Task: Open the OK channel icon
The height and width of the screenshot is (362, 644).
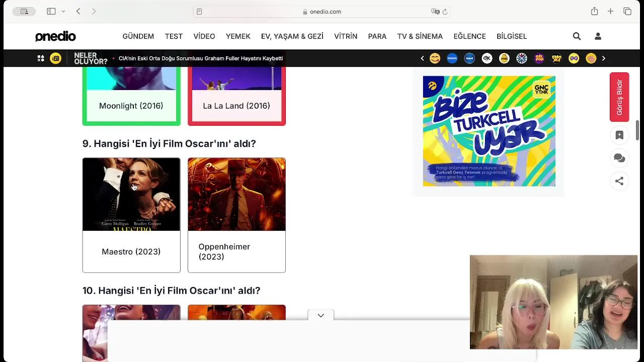Action: [x=487, y=58]
